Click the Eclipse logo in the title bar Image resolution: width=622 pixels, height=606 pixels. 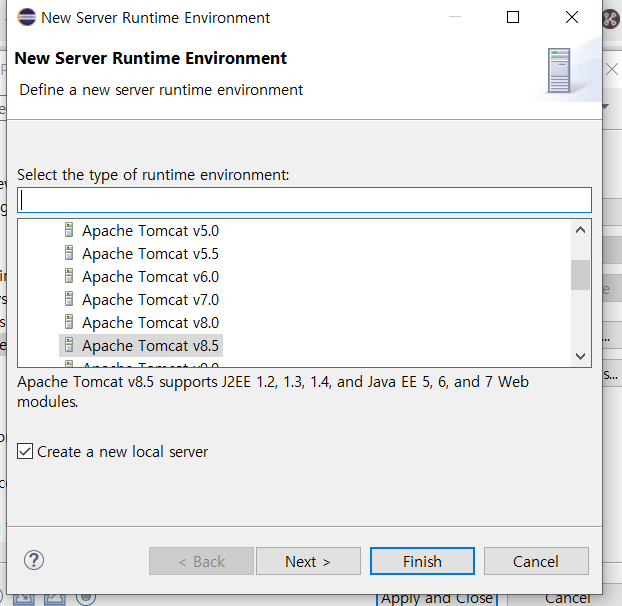pyautogui.click(x=27, y=17)
